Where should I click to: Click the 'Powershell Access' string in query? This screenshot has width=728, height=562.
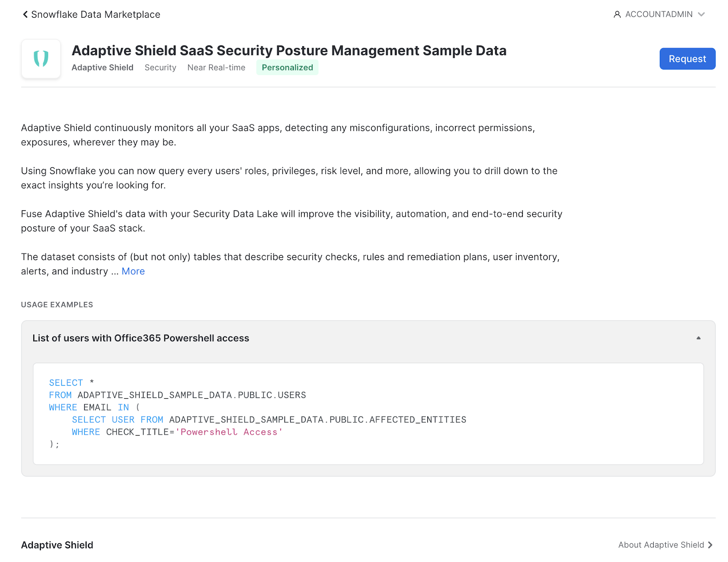(229, 432)
